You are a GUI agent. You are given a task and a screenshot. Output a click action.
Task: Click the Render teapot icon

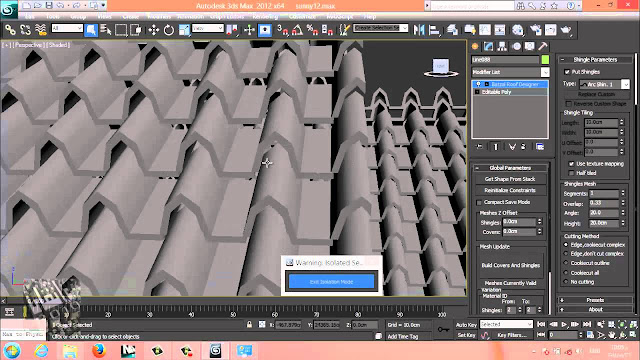click(566, 30)
